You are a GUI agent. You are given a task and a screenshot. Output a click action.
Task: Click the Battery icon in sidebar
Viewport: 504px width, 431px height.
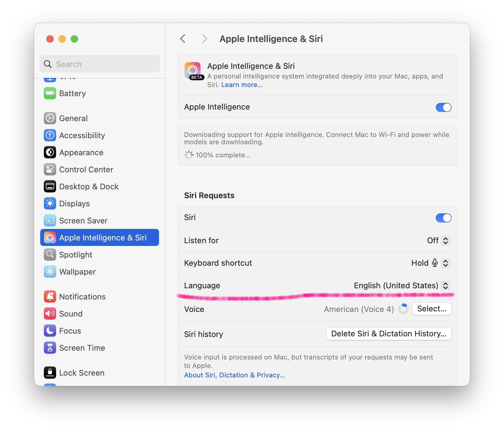(50, 93)
